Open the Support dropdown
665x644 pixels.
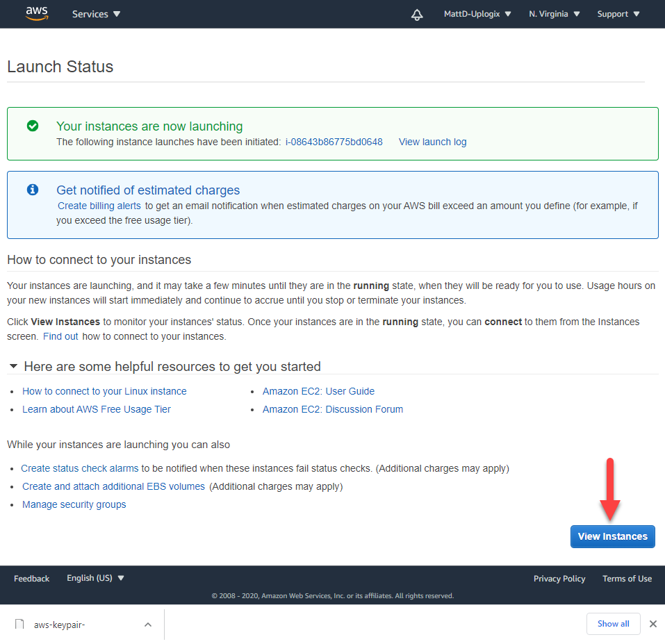click(617, 13)
